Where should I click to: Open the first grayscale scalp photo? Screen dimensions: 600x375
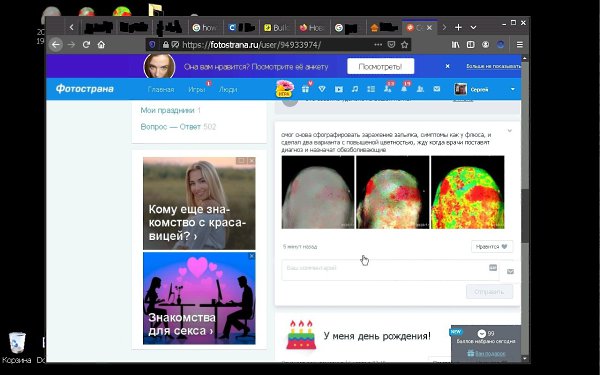318,192
